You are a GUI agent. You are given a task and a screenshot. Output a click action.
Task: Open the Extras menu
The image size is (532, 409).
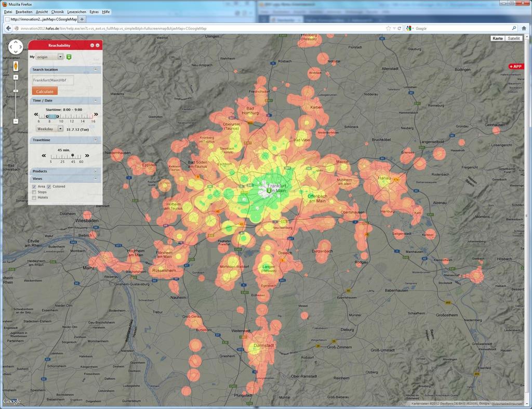pyautogui.click(x=95, y=12)
